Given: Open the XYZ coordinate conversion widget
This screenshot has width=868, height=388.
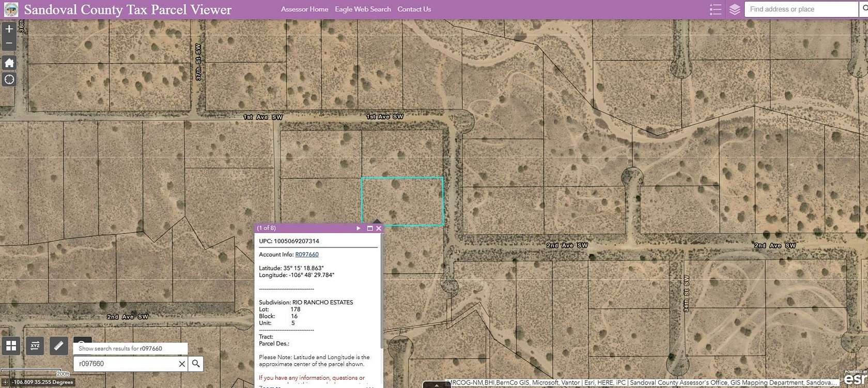Looking at the screenshot, I should coord(35,346).
